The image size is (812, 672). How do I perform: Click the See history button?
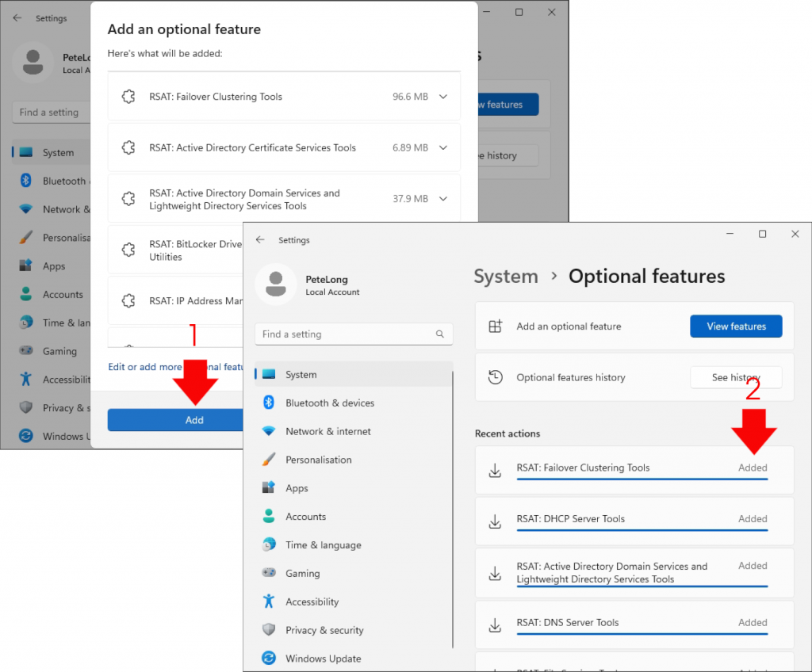coord(736,377)
